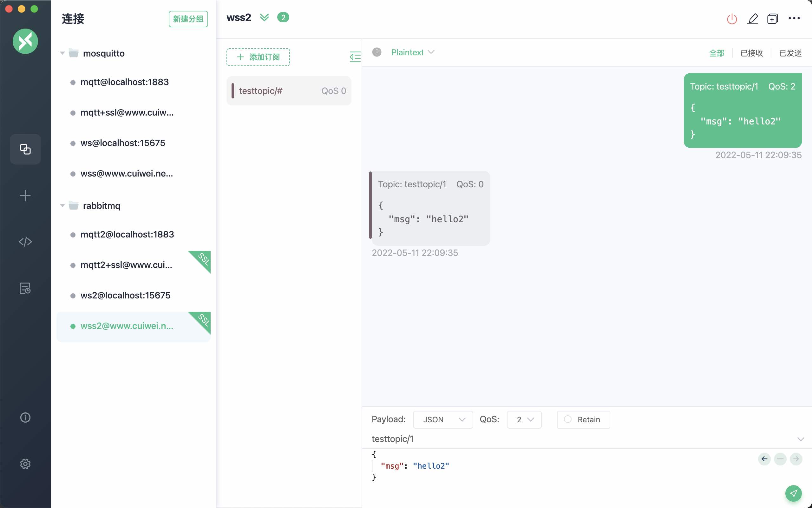Edit connection with the pencil icon
This screenshot has height=508, width=812.
pyautogui.click(x=753, y=18)
